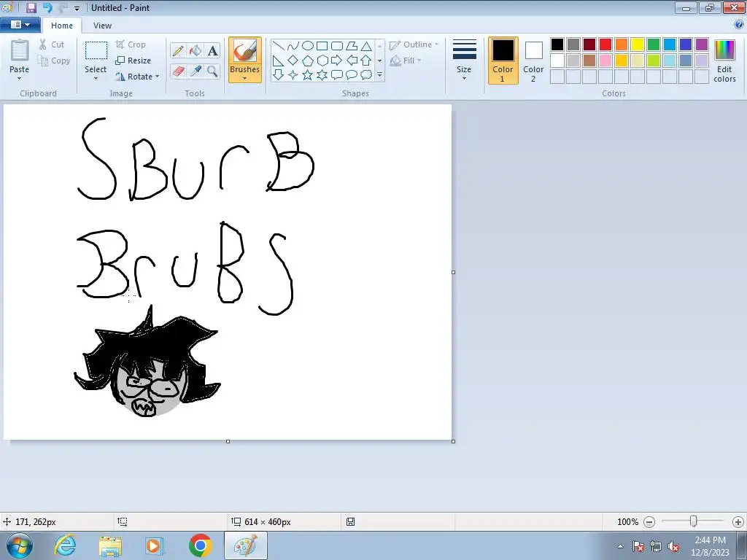Click the Zoom in plus button
The image size is (747, 560).
pyautogui.click(x=738, y=522)
